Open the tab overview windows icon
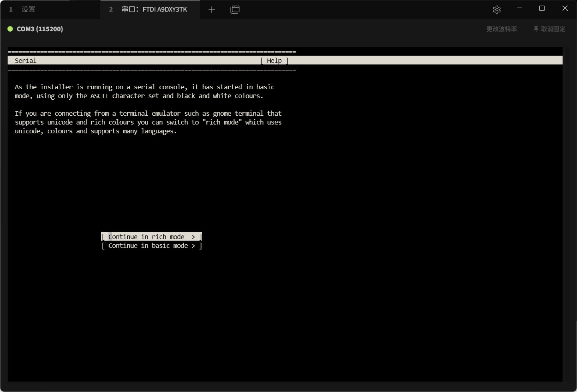The width and height of the screenshot is (577, 392). (235, 10)
